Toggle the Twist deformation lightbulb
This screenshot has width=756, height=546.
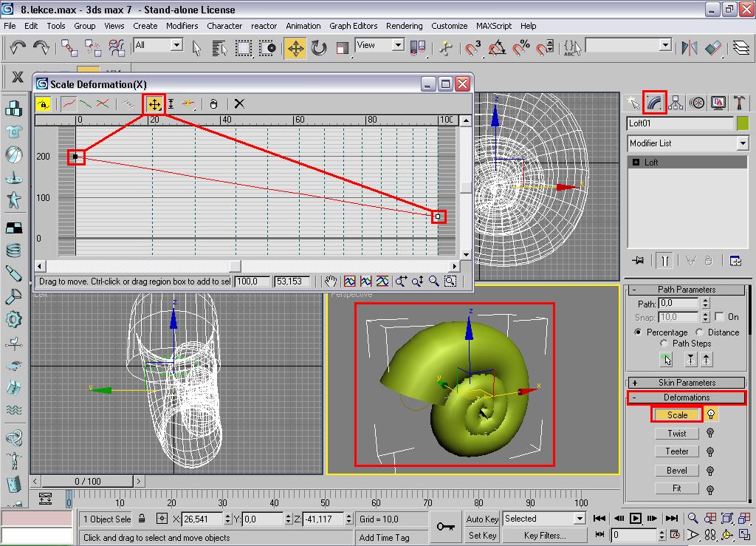710,433
